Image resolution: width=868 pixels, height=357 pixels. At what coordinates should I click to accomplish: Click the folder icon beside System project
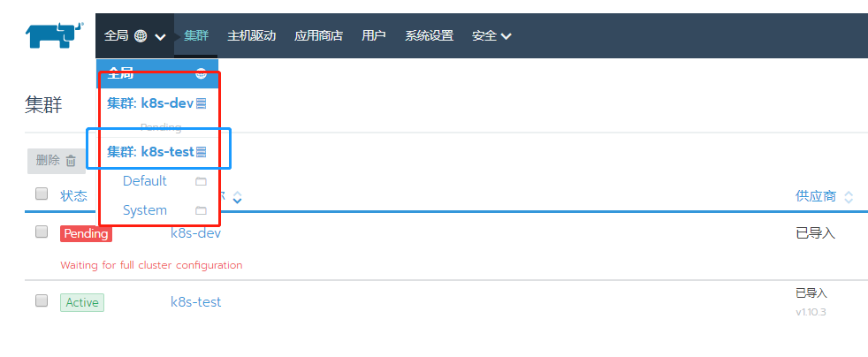tap(201, 210)
